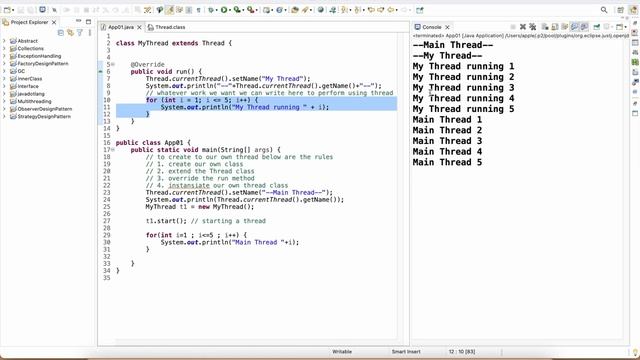Click the Debug bug icon
Screen dimensions: 640x360
coord(211,10)
